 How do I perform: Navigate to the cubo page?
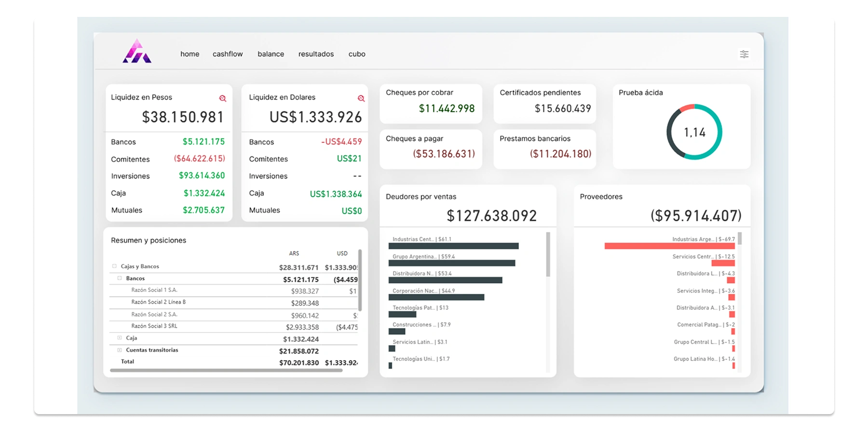(357, 54)
